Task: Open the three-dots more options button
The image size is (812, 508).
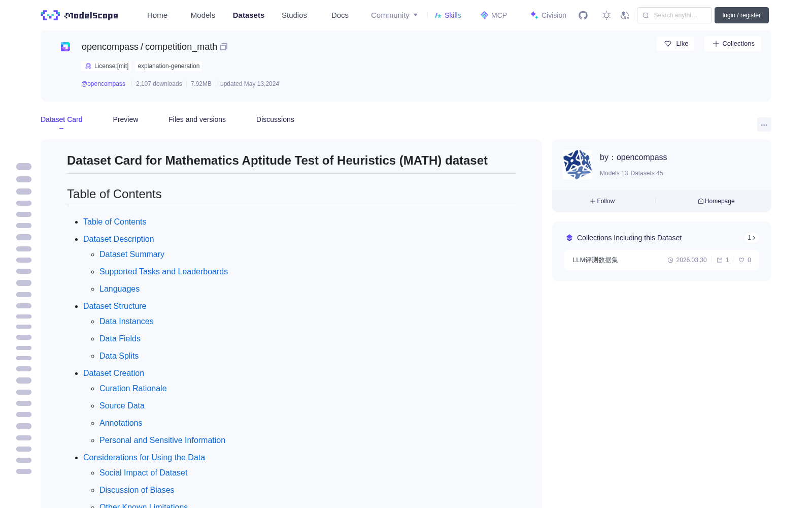Action: [764, 124]
